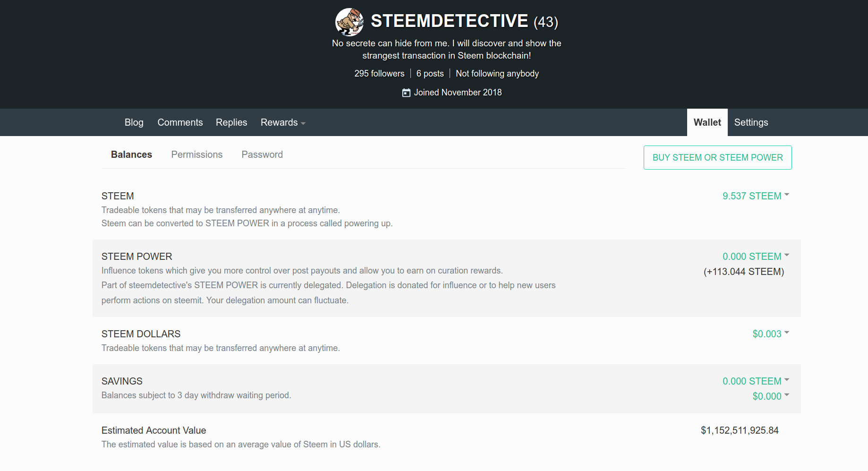Select the Wallet tab
Viewport: 868px width, 471px height.
tap(707, 122)
